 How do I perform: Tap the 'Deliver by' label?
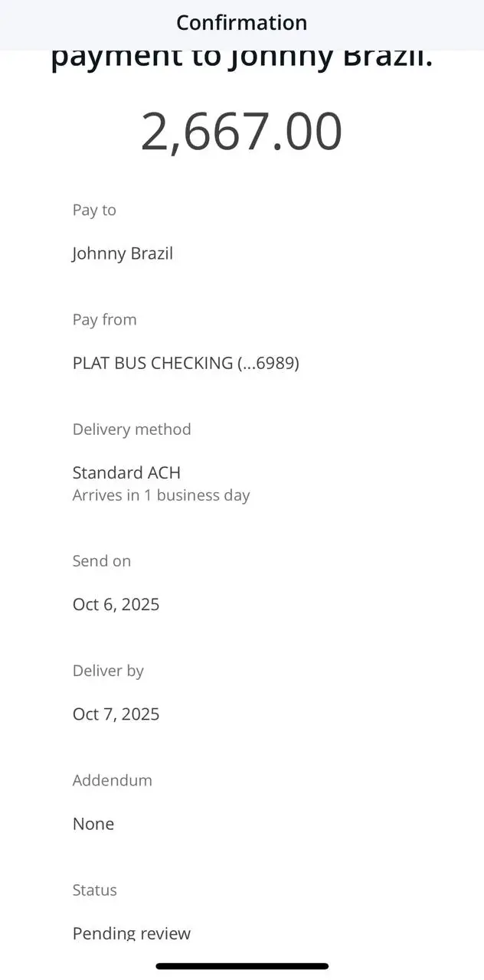[x=108, y=671]
